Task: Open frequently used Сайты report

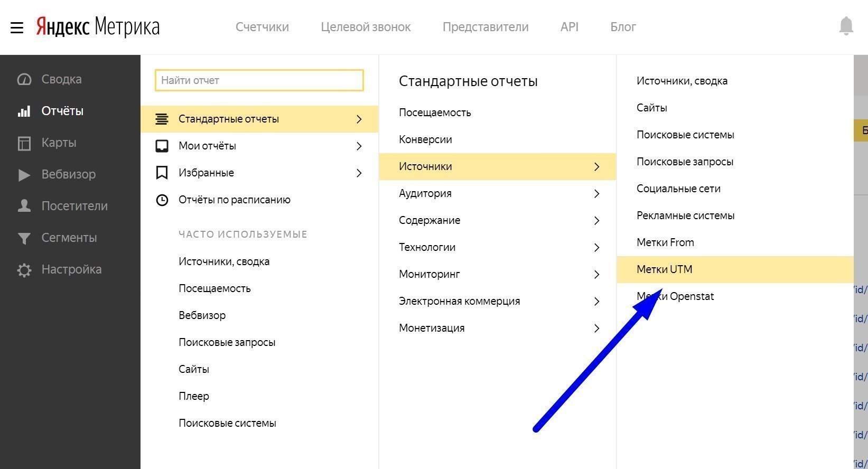Action: point(194,369)
